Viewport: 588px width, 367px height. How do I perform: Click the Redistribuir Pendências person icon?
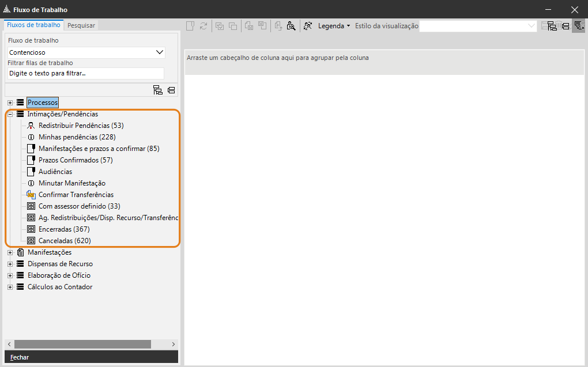coord(31,126)
